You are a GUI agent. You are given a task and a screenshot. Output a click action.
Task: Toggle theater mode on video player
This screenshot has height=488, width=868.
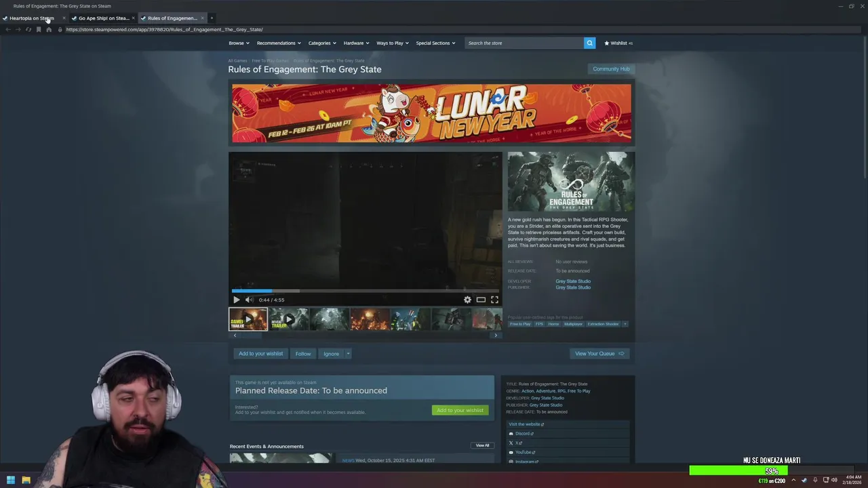point(481,300)
